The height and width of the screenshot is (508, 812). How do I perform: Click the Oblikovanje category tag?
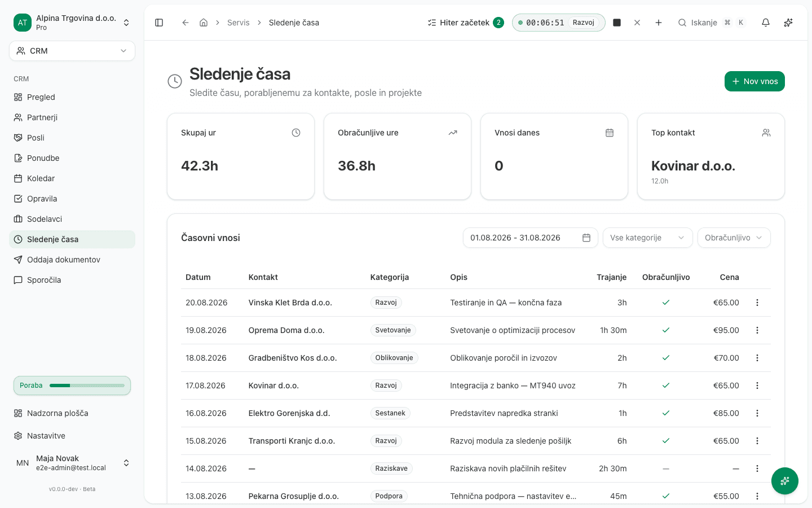point(394,358)
